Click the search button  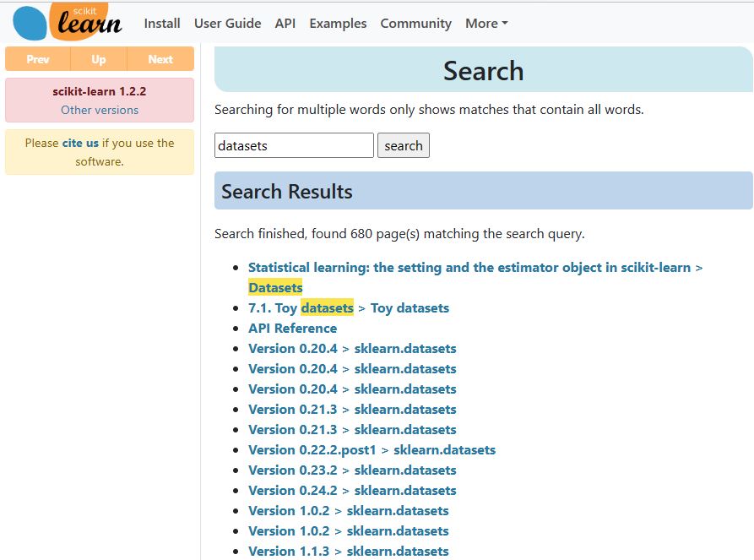404,145
